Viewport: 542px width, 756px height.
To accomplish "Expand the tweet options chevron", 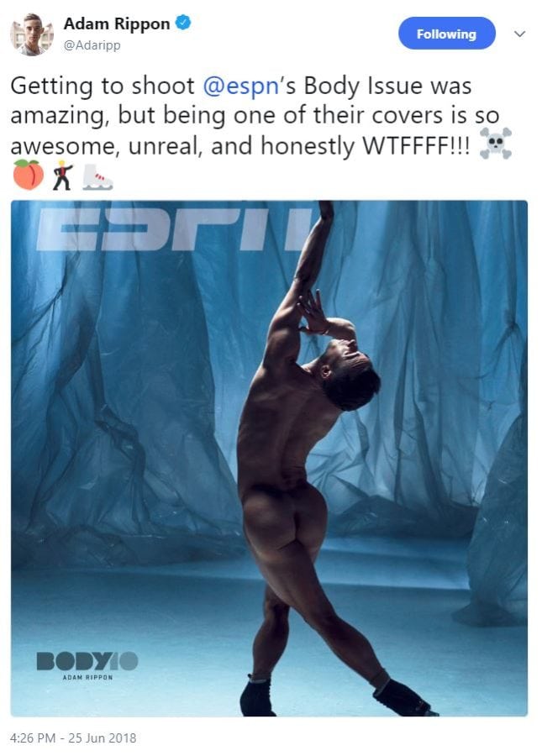I will (519, 34).
